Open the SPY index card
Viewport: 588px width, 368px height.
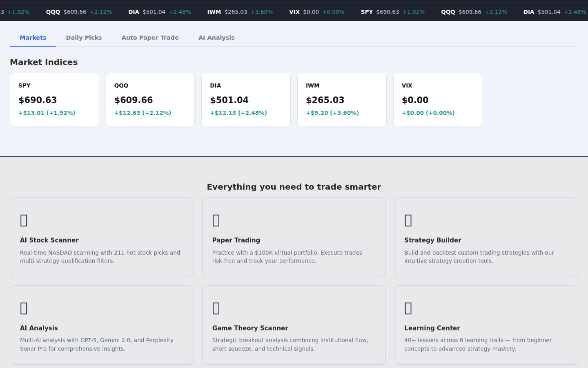[x=54, y=99]
